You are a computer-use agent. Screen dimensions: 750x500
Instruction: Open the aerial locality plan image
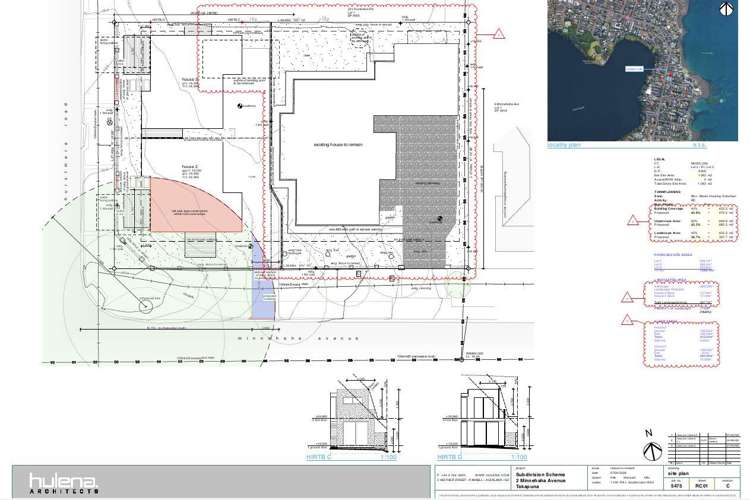pyautogui.click(x=642, y=70)
